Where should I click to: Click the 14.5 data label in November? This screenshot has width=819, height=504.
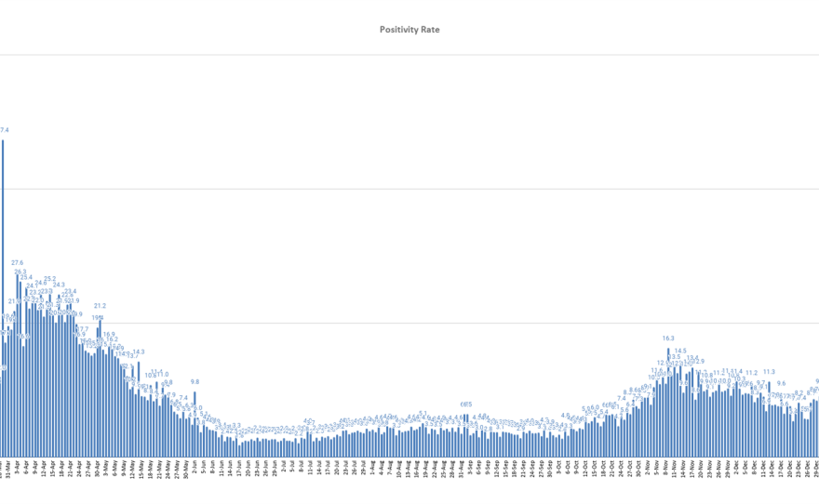coord(680,351)
